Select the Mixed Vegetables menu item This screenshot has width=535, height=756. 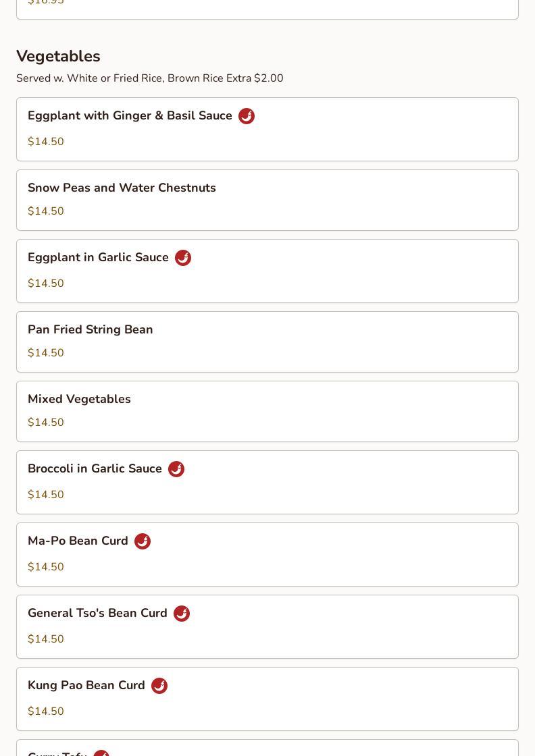(x=79, y=400)
